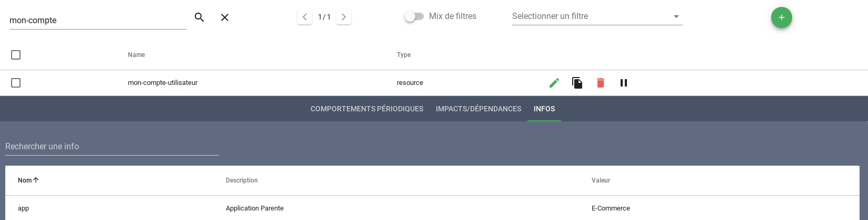This screenshot has height=220, width=868.
Task: Clear the search with the X icon
Action: click(x=225, y=17)
